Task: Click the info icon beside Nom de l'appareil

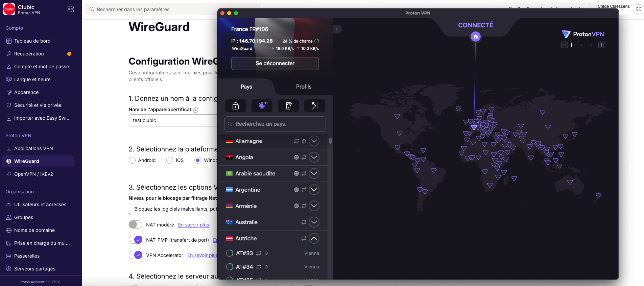Action: click(195, 110)
